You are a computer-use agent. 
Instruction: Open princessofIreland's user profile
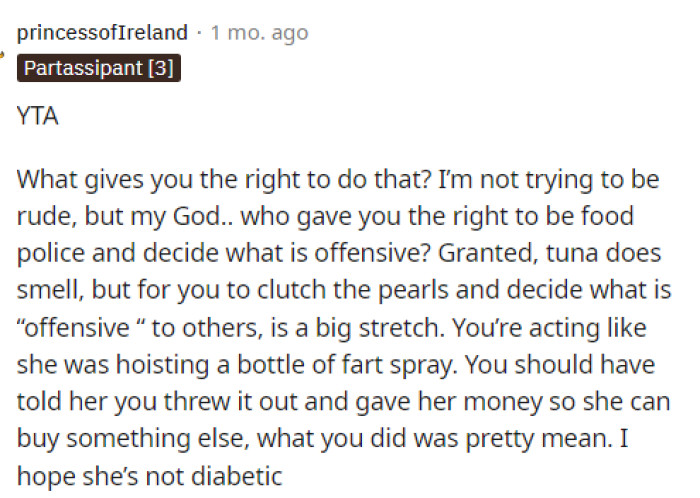pyautogui.click(x=102, y=33)
